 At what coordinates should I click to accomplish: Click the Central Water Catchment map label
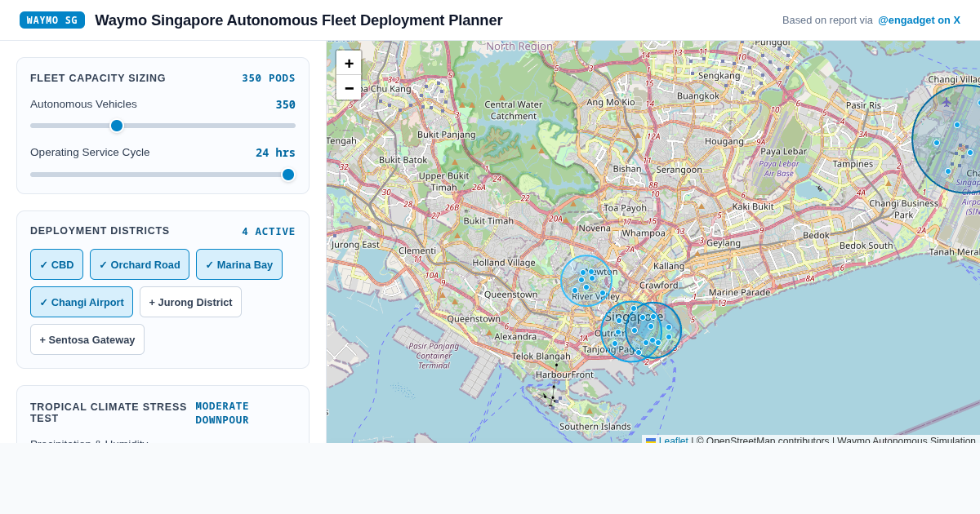[513, 110]
